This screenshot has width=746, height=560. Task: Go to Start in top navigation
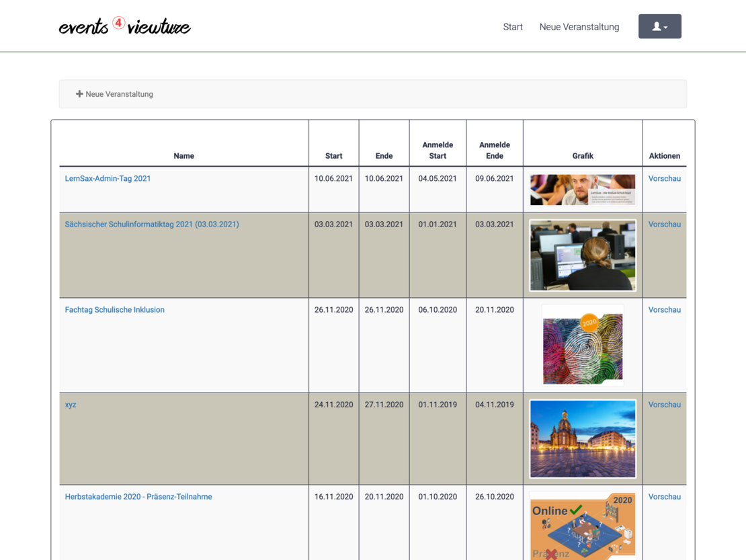pyautogui.click(x=513, y=27)
